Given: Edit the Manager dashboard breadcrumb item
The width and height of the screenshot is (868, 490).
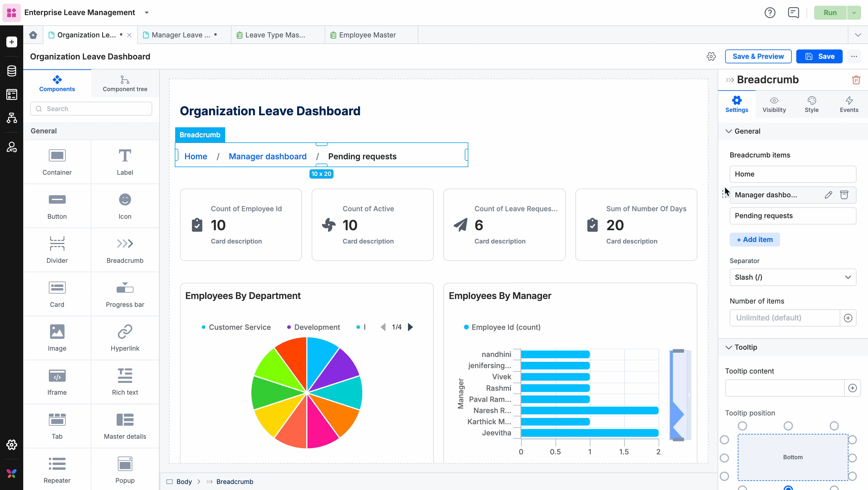Looking at the screenshot, I should point(828,195).
